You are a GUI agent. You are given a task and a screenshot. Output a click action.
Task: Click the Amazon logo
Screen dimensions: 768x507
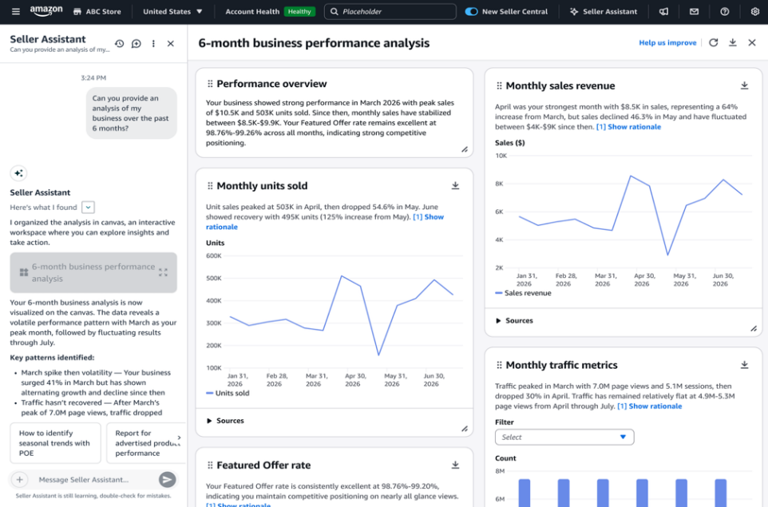click(46, 11)
